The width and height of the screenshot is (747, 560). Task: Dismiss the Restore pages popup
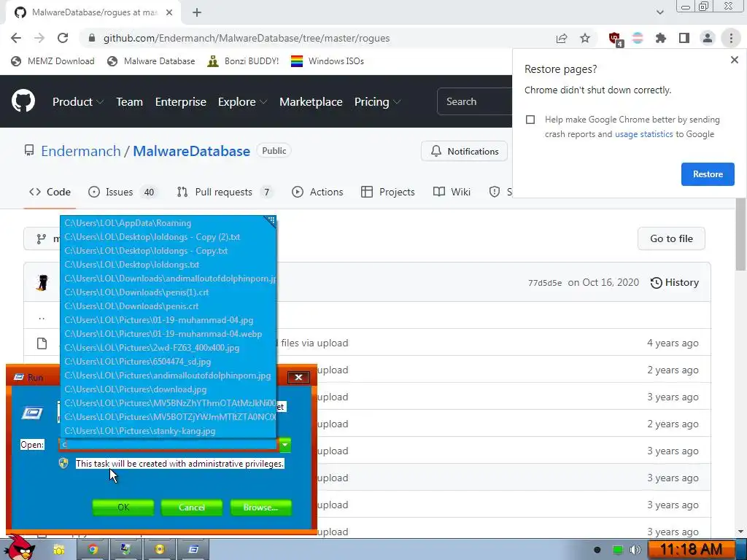734,60
